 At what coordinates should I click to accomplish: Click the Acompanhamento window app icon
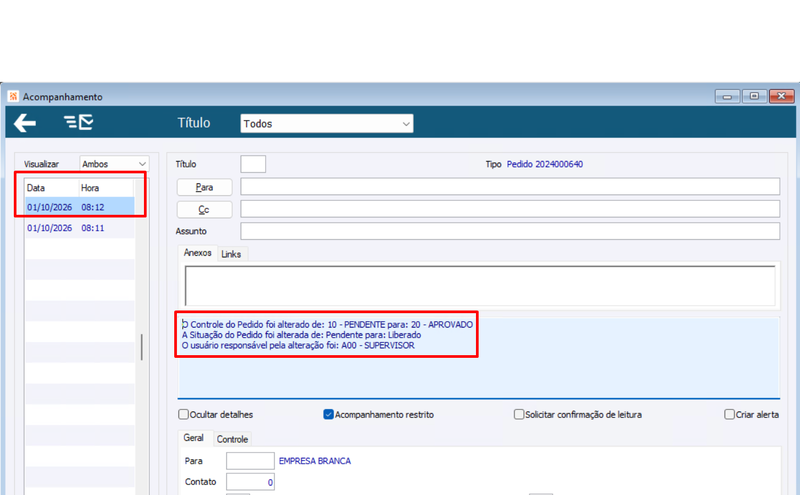[13, 96]
